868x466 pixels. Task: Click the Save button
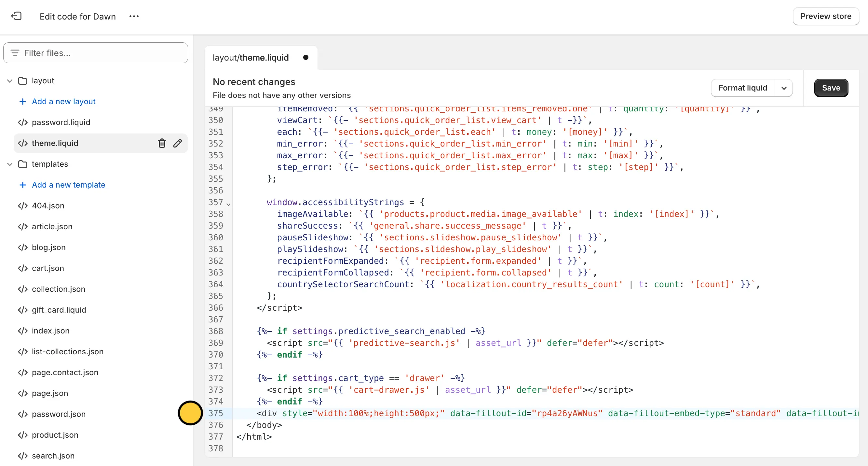click(831, 88)
